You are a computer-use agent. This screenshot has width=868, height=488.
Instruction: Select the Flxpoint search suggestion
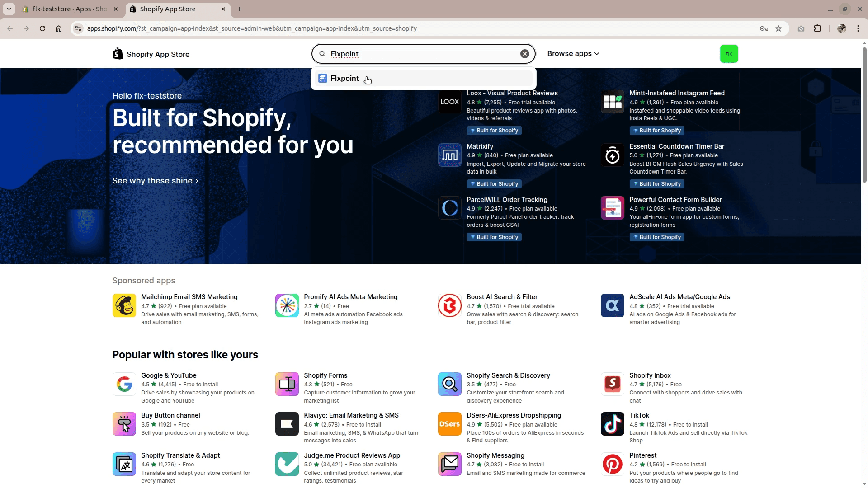344,79
